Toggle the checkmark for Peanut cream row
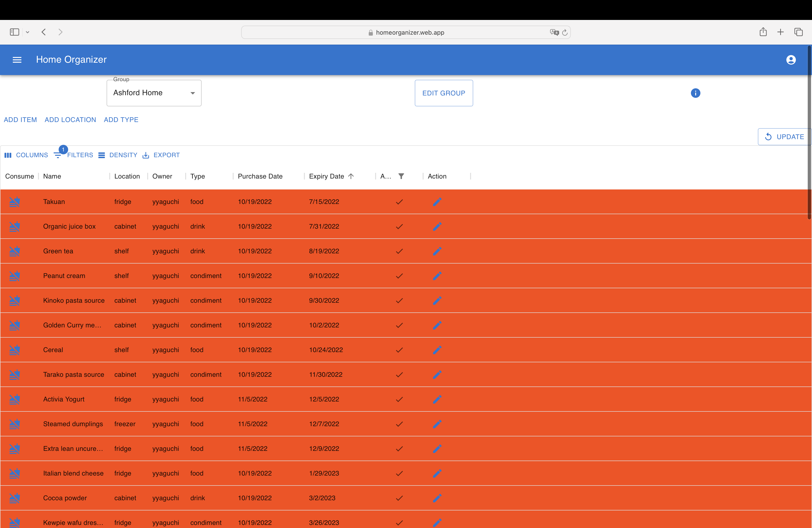The width and height of the screenshot is (812, 528). [399, 276]
